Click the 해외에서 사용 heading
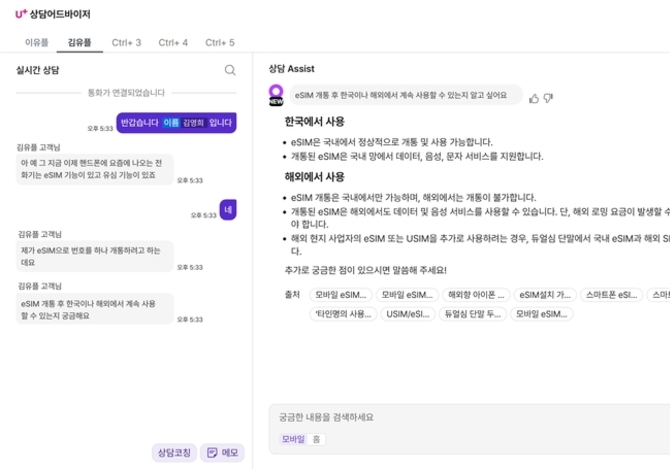The image size is (670, 469). click(314, 177)
